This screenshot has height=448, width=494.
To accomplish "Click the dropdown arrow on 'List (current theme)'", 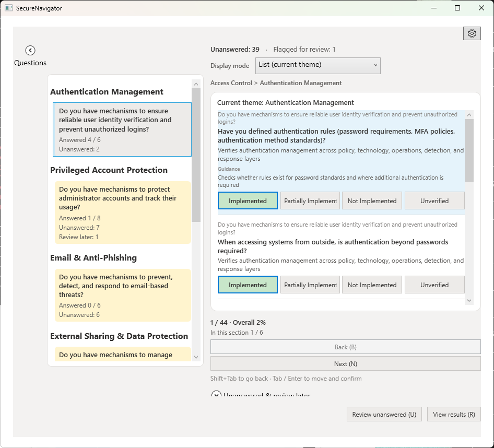I will [375, 65].
